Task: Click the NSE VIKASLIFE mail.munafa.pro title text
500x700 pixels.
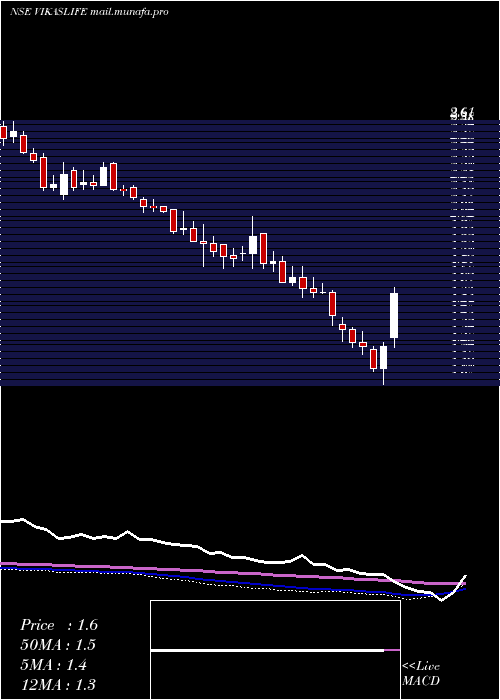Action: [x=89, y=12]
